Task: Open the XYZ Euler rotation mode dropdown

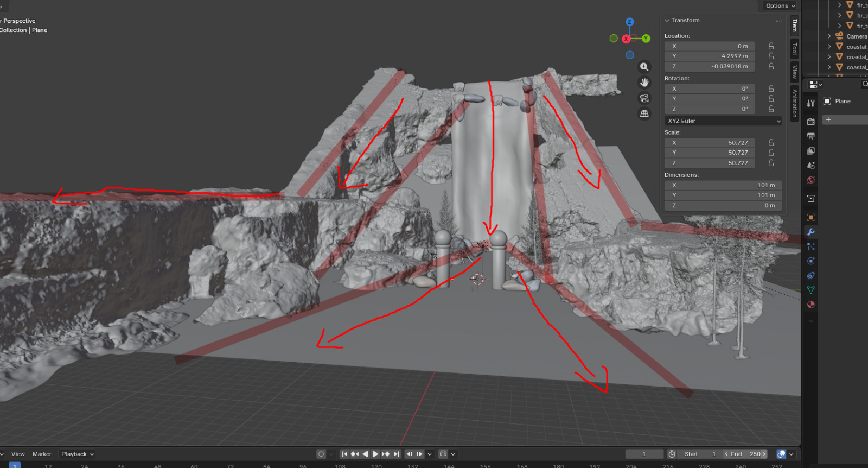Action: (x=723, y=121)
